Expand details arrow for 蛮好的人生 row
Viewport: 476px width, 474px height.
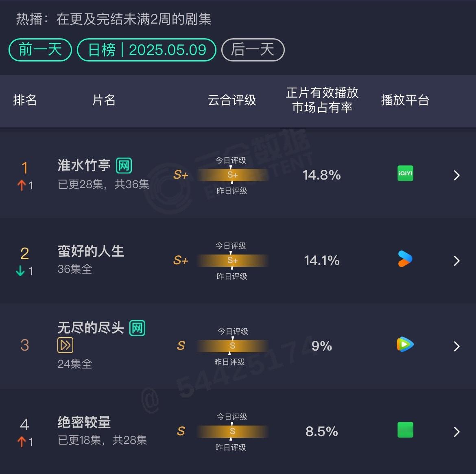[456, 261]
